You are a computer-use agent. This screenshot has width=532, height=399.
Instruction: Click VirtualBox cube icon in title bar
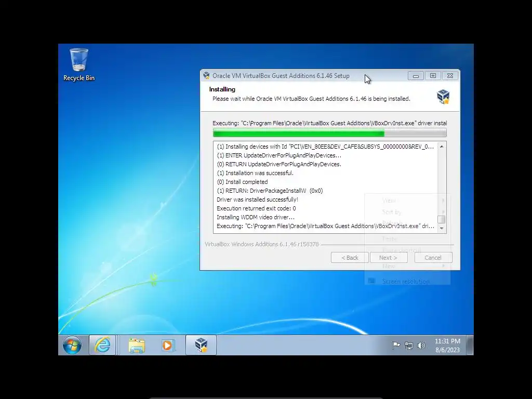[x=206, y=76]
